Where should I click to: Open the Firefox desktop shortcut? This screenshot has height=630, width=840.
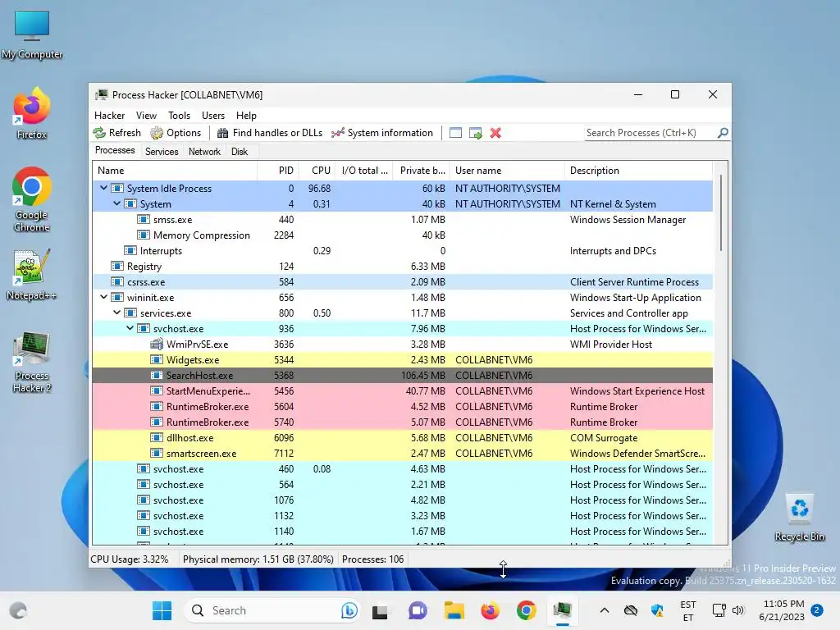click(x=32, y=113)
